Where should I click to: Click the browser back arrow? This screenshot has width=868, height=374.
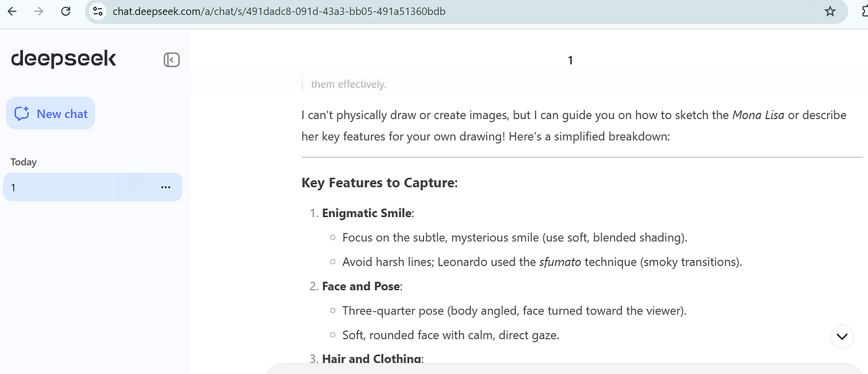coord(12,12)
